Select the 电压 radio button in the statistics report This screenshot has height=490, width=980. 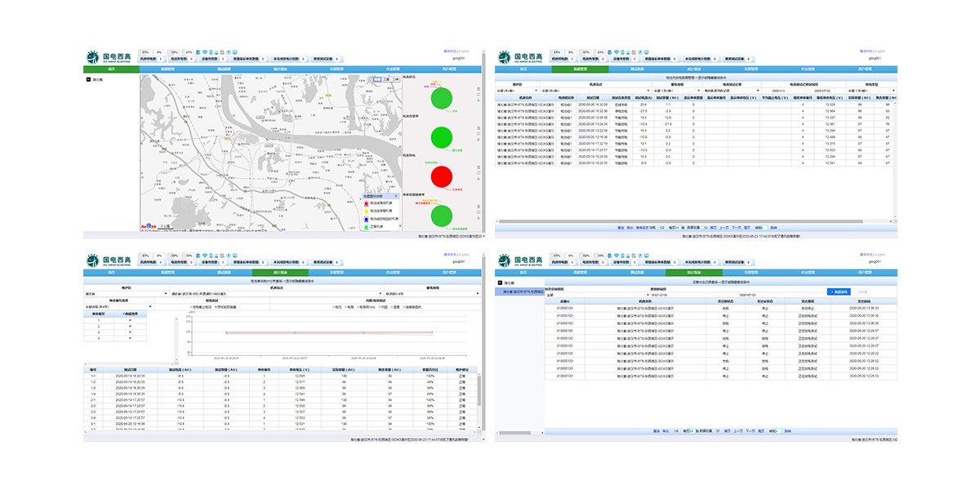335,307
